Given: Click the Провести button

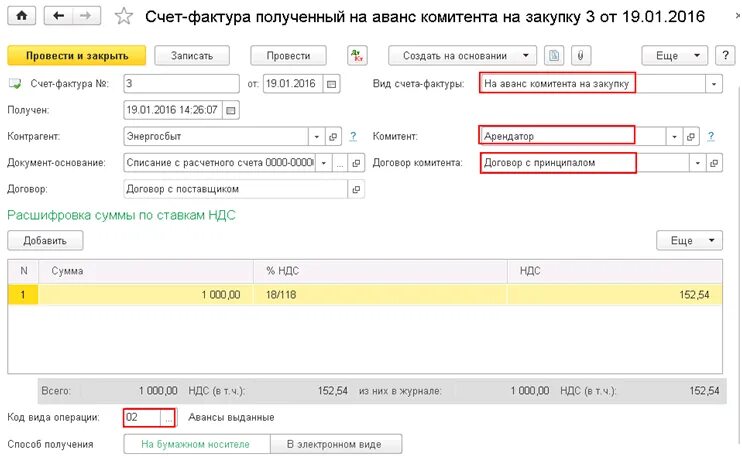Looking at the screenshot, I should pos(288,55).
